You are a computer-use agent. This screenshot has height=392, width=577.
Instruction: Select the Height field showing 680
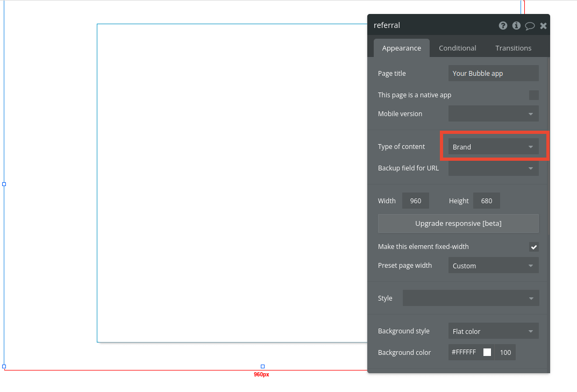486,201
